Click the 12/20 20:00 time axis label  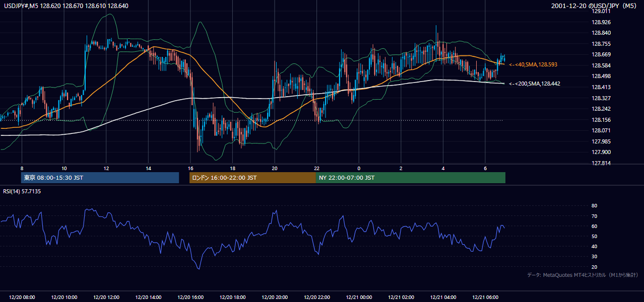click(x=274, y=297)
